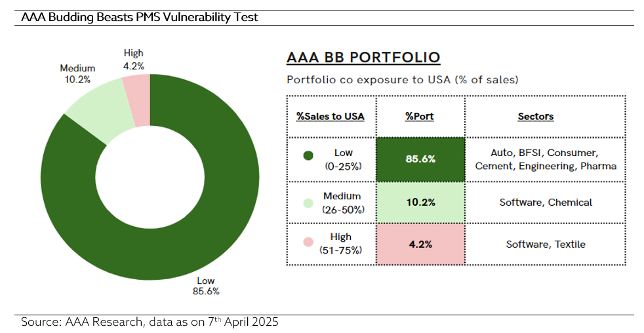The image size is (644, 333).
Task: Select the Software, Chemical sectors cell
Action: 545,202
